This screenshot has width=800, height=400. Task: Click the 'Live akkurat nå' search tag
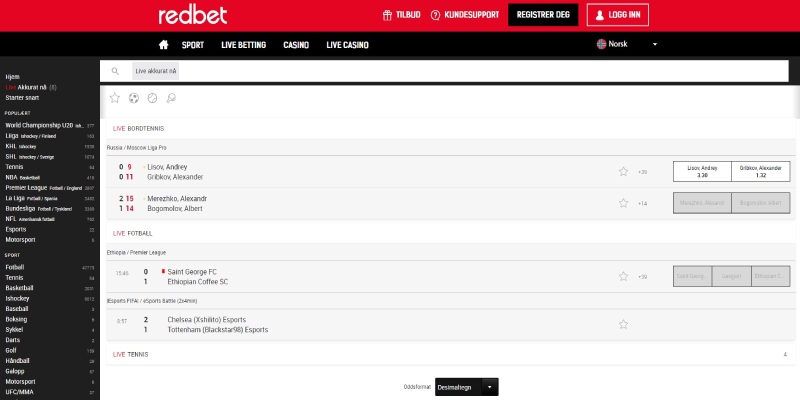tap(156, 71)
